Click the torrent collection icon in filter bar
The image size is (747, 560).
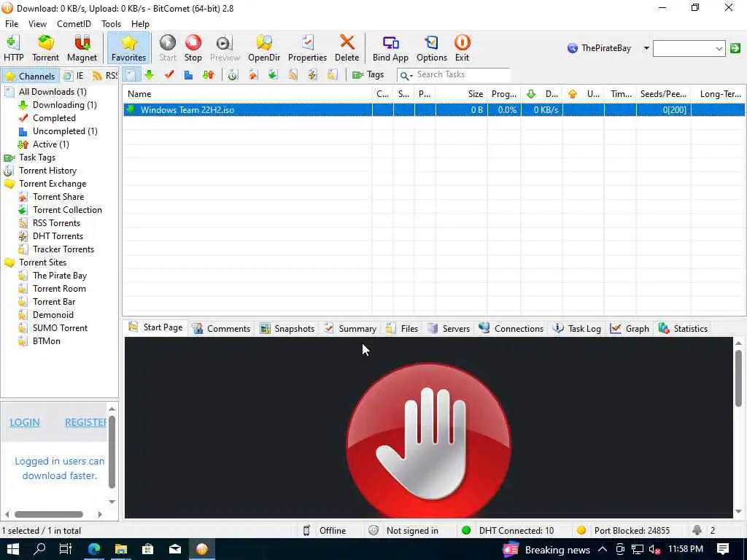pos(273,75)
